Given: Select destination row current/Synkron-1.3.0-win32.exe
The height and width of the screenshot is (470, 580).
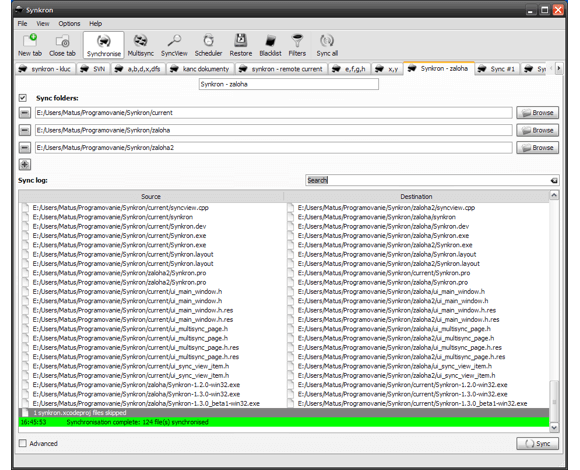Looking at the screenshot, I should click(x=402, y=394).
